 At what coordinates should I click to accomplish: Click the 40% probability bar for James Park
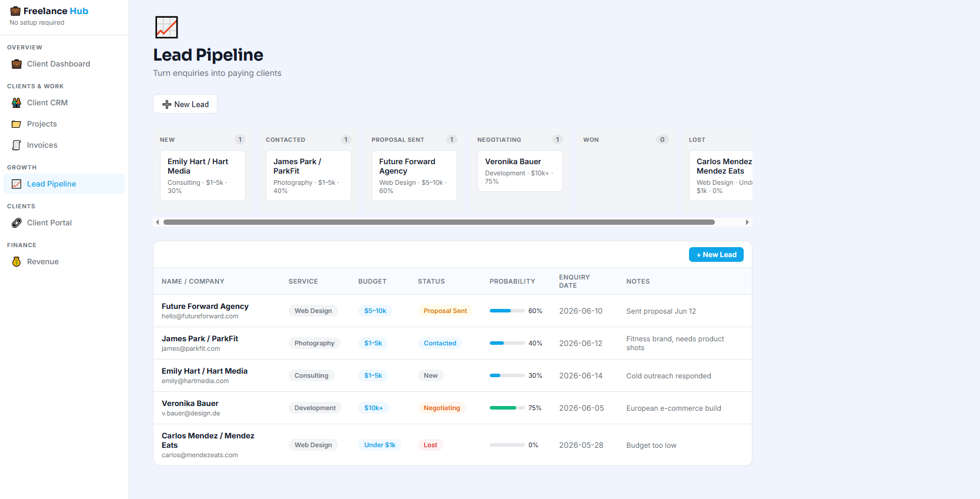point(507,343)
